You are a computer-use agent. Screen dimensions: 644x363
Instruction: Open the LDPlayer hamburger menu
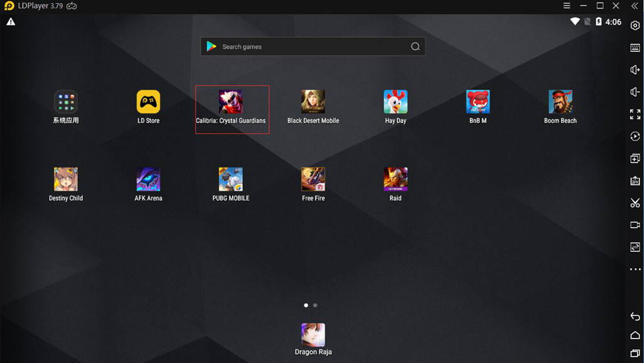pyautogui.click(x=567, y=6)
